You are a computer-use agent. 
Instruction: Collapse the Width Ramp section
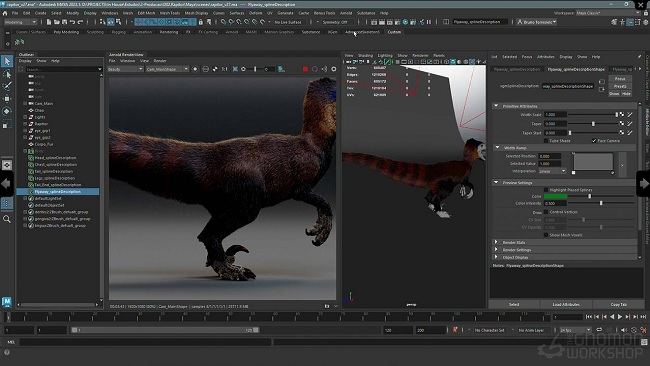[497, 148]
